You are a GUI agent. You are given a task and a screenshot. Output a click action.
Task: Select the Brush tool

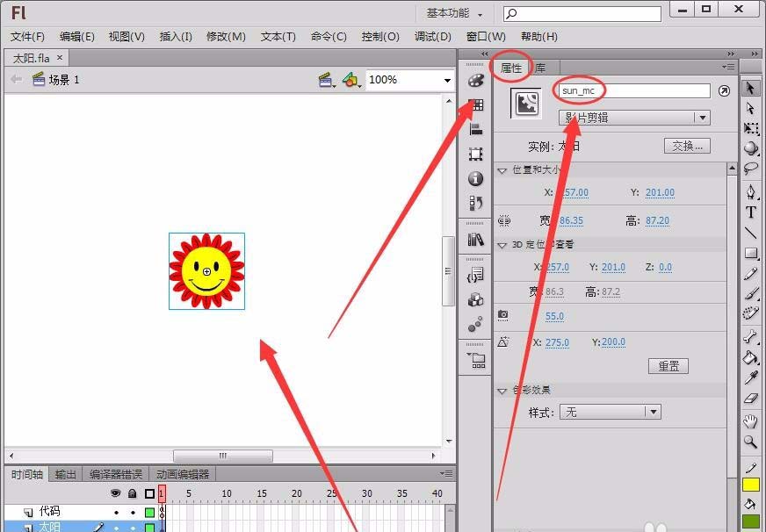[750, 293]
